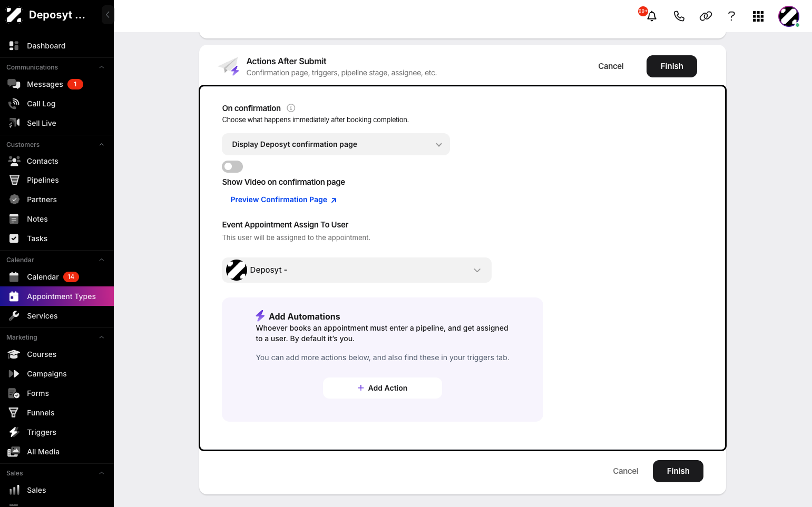Viewport: 812px width, 507px height.
Task: Click the Preview Confirmation Page link
Action: tap(283, 200)
